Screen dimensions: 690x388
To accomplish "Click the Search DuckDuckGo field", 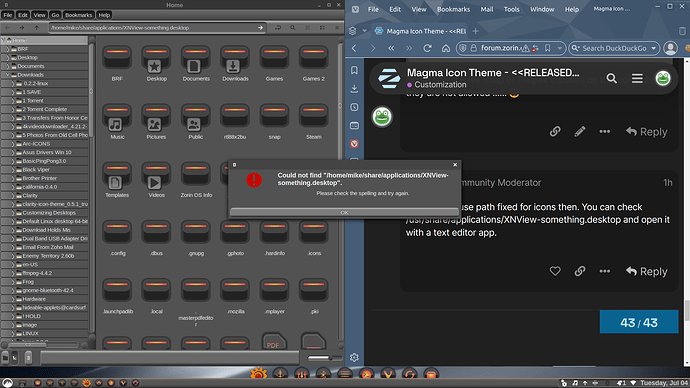I will pyautogui.click(x=614, y=48).
